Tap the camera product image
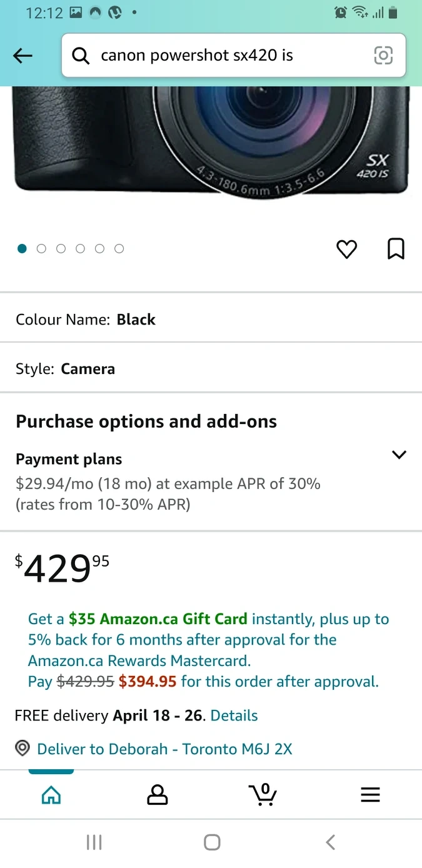Viewport: 422px width, 868px height. click(211, 144)
